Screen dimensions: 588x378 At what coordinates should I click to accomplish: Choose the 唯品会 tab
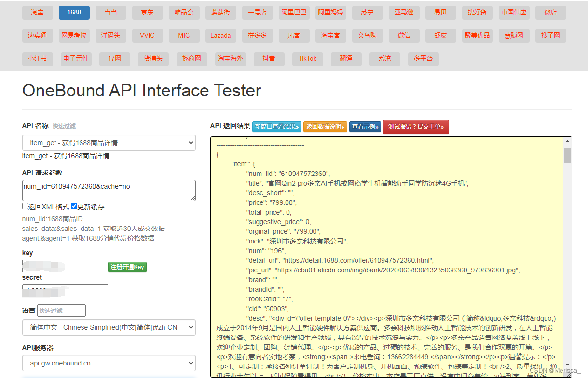click(x=184, y=13)
